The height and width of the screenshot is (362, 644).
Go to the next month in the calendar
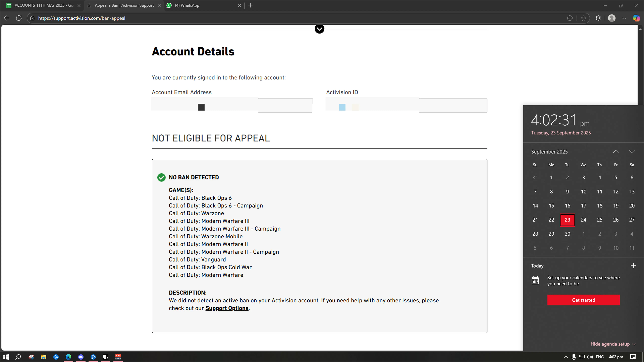click(632, 152)
